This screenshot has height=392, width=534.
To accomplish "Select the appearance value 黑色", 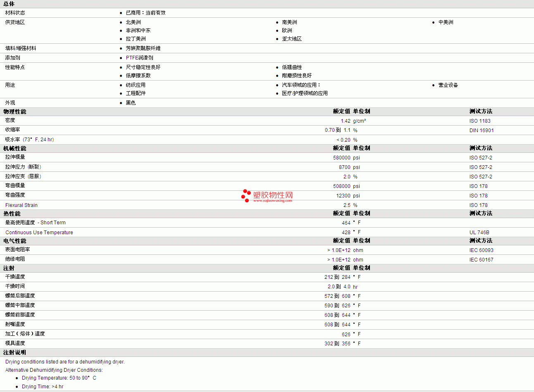I will 131,103.
